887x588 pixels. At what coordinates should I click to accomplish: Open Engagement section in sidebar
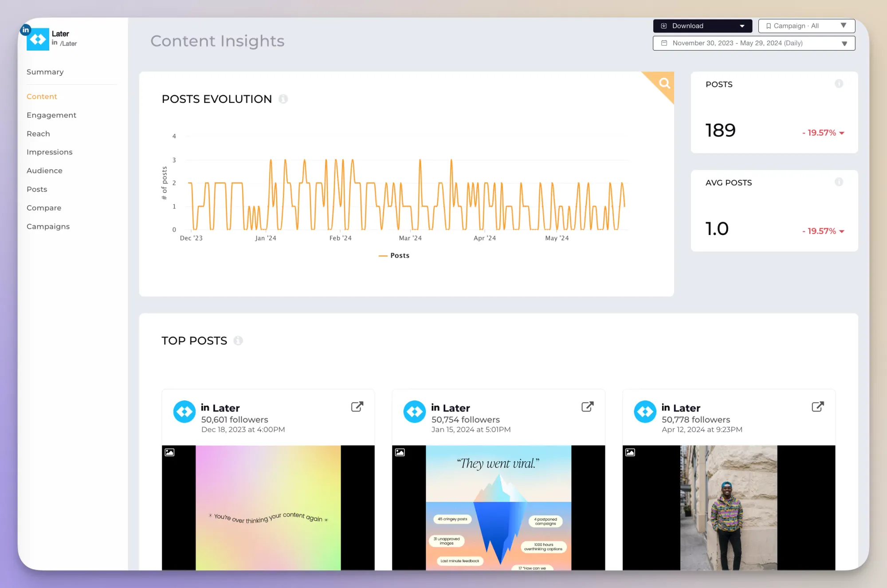[x=51, y=115]
